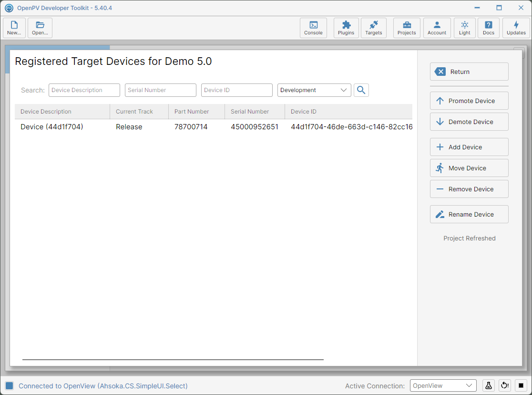Expand the Development track dropdown
The height and width of the screenshot is (395, 532).
pyautogui.click(x=314, y=90)
